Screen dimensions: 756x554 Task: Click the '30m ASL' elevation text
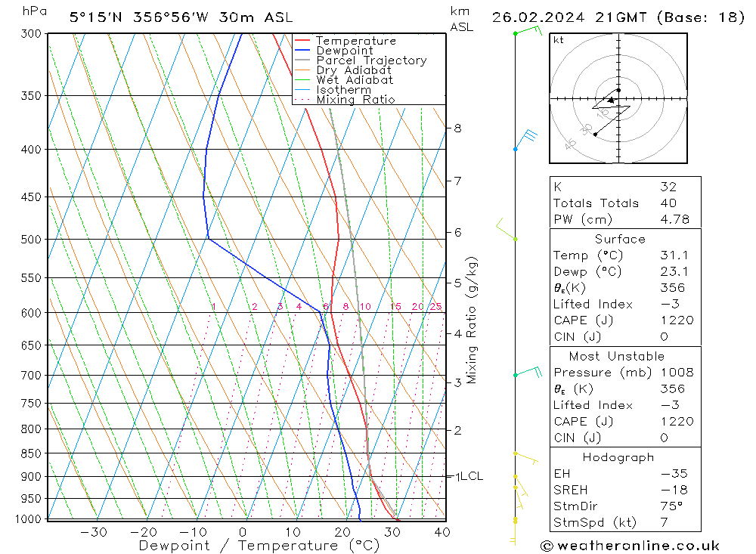(256, 17)
